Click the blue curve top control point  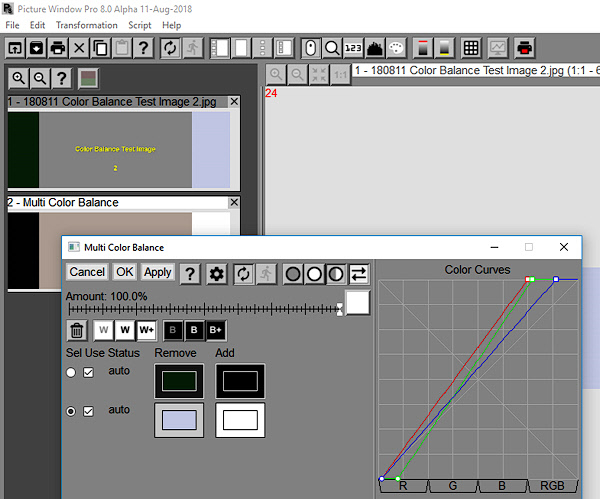point(556,279)
